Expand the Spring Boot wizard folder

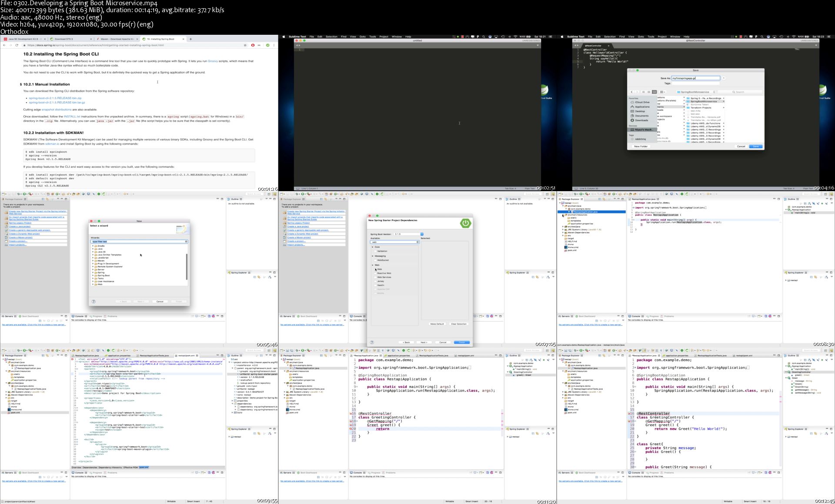(x=93, y=275)
